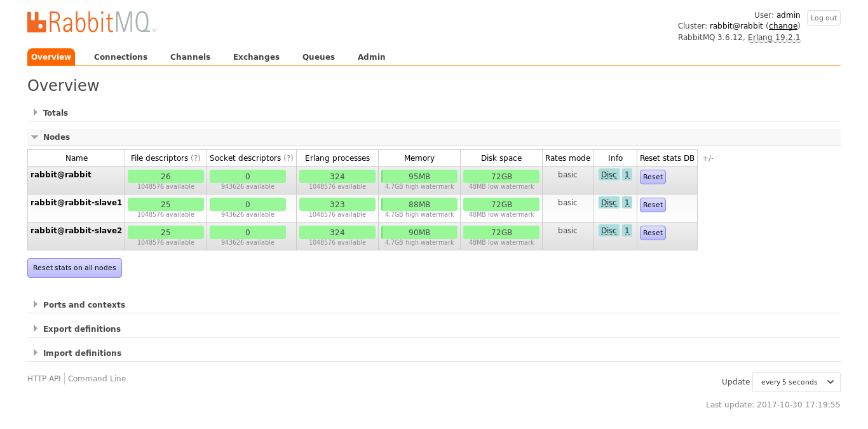Click Reset stats on all nodes
Image resolution: width=868 pixels, height=429 pixels.
74,268
